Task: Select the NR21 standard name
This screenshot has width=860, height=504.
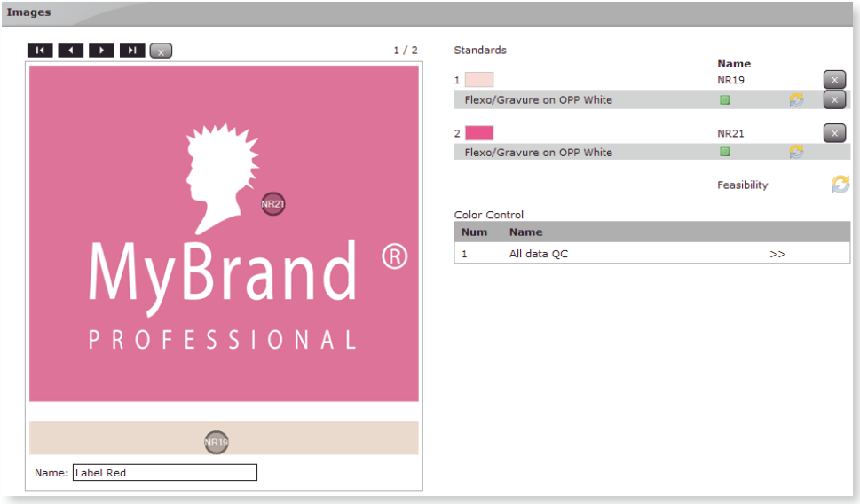Action: pyautogui.click(x=730, y=133)
